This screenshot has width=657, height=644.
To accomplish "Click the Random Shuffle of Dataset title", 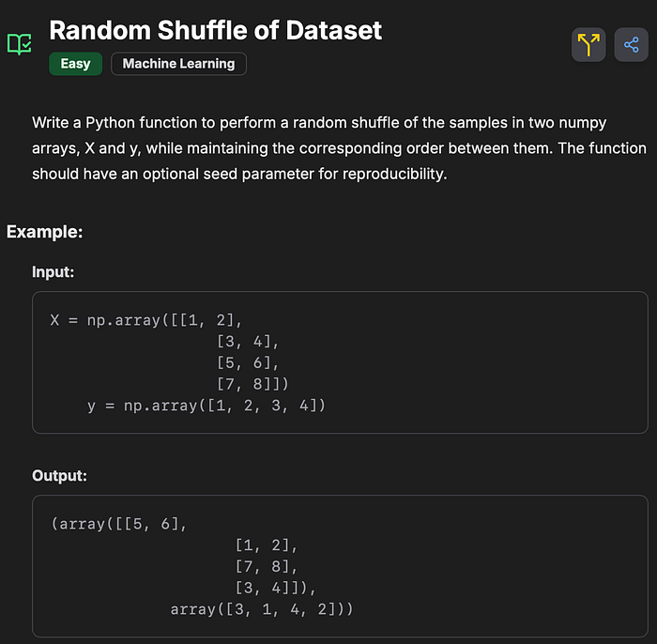I will (215, 29).
